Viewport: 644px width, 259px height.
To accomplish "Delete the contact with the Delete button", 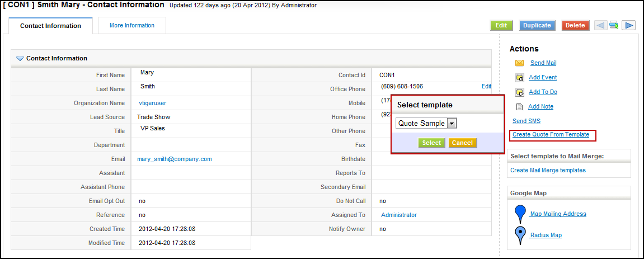I will tap(575, 25).
